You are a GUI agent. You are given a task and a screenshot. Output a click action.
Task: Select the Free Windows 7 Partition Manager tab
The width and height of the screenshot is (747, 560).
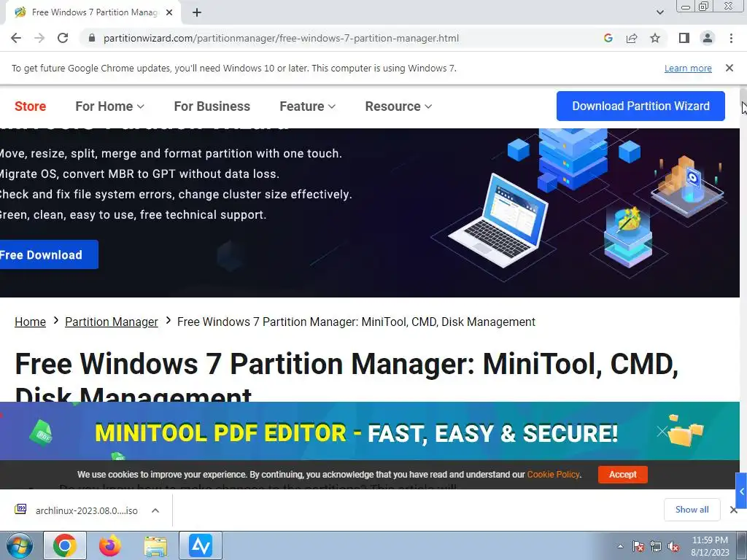(93, 13)
